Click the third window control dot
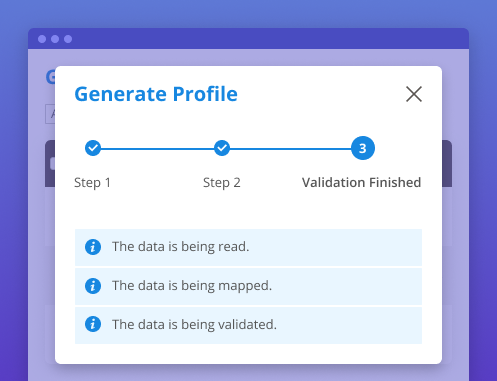 click(68, 39)
